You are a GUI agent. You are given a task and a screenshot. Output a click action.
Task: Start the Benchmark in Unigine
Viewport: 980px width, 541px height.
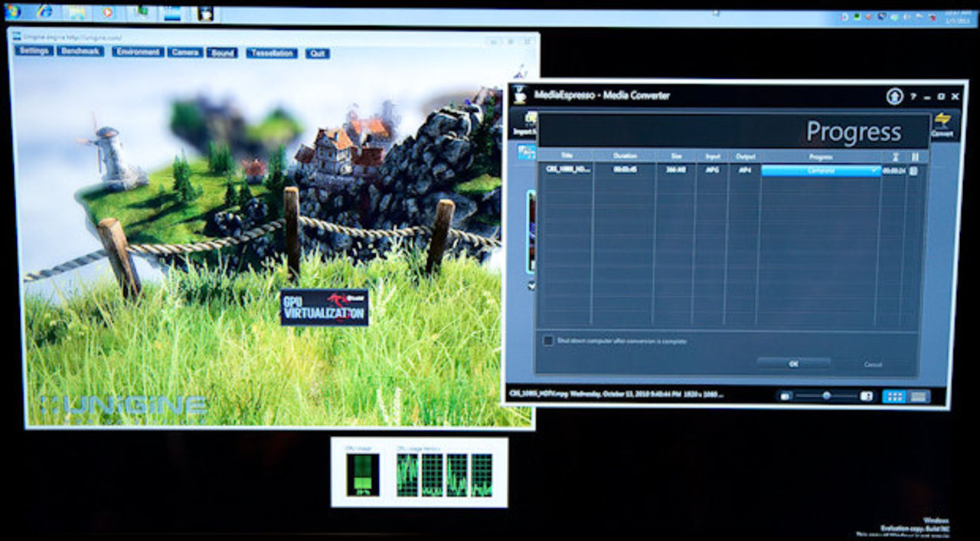pyautogui.click(x=80, y=51)
